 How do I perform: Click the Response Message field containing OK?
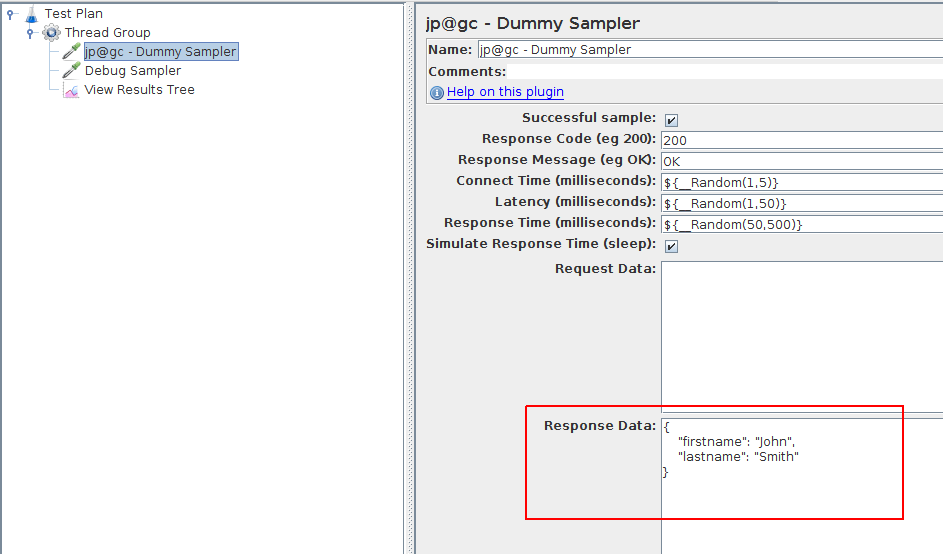click(x=802, y=161)
